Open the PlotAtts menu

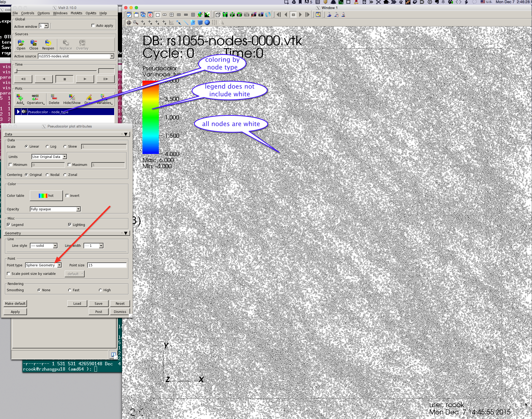pos(76,13)
